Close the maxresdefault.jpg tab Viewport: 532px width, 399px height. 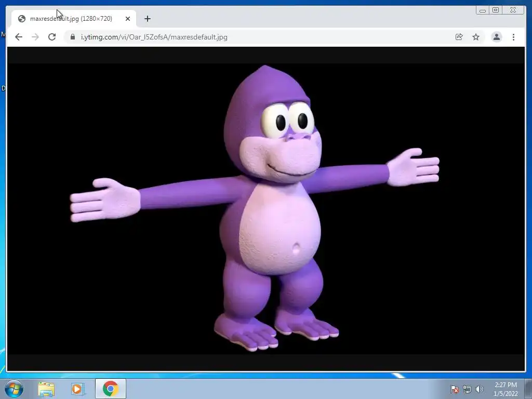pos(128,19)
